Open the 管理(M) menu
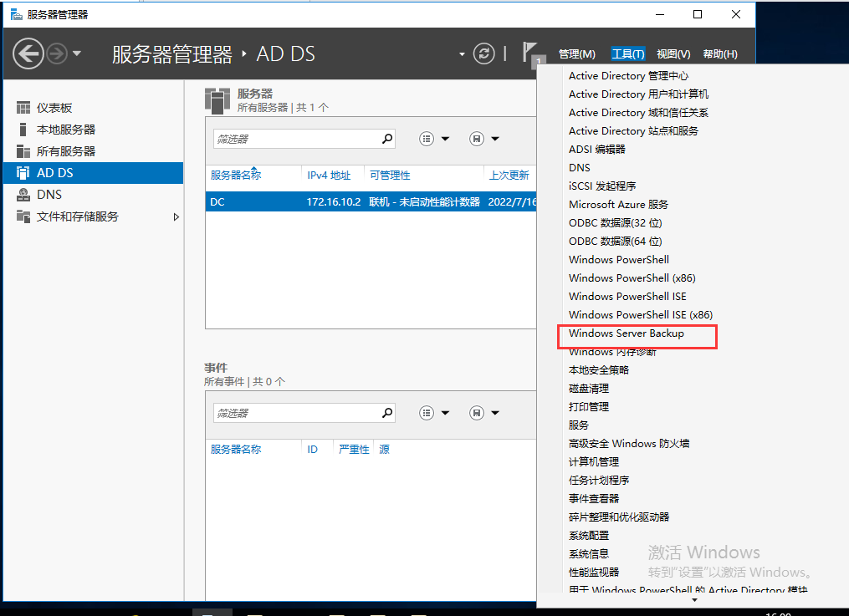The height and width of the screenshot is (616, 849). pos(576,54)
